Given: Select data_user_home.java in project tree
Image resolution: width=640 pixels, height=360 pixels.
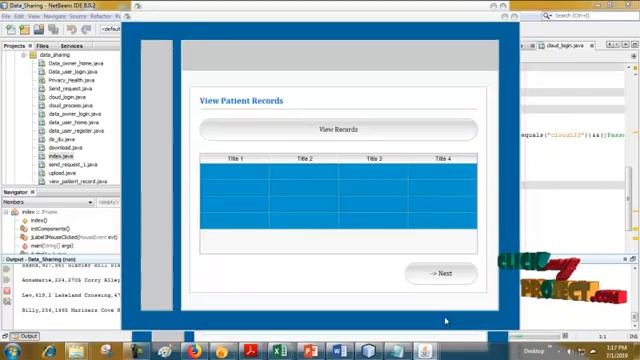Looking at the screenshot, I should tap(73, 122).
